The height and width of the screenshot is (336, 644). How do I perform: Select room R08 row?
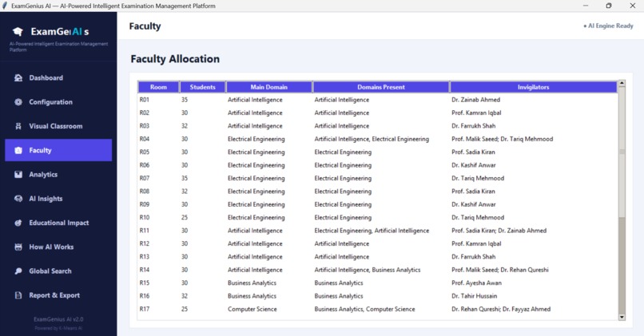[x=377, y=192]
